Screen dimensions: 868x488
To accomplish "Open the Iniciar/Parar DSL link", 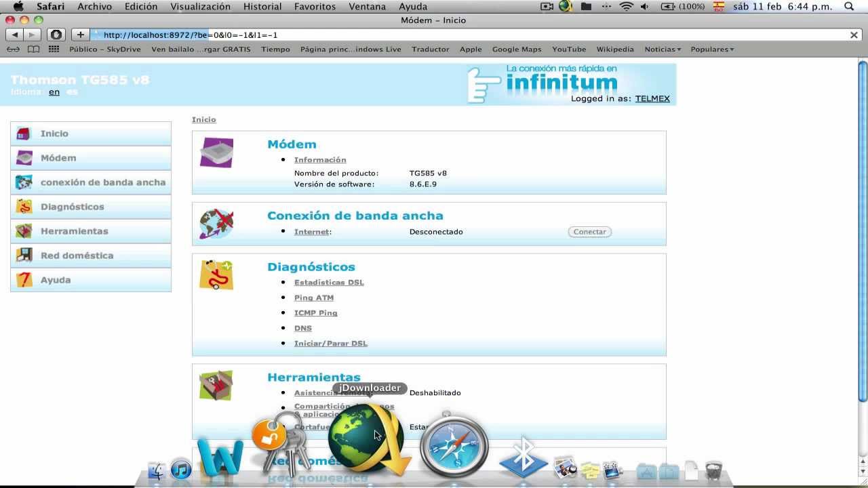I will 331,344.
